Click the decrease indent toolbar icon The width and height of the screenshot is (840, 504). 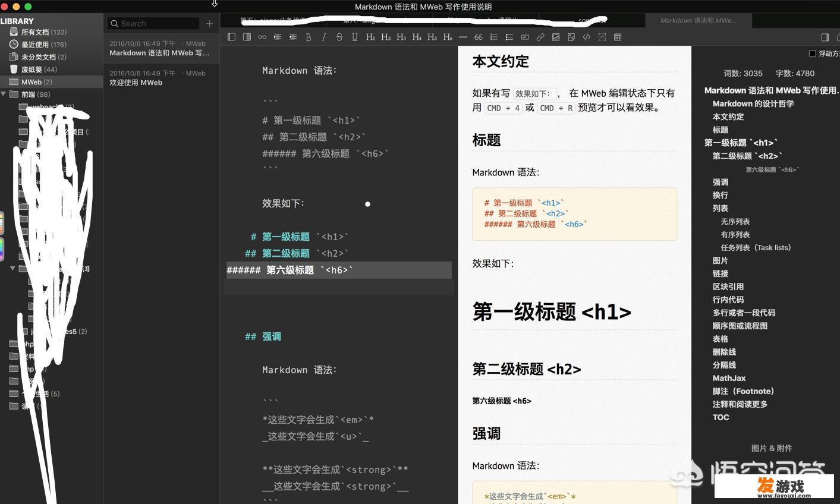pos(293,37)
